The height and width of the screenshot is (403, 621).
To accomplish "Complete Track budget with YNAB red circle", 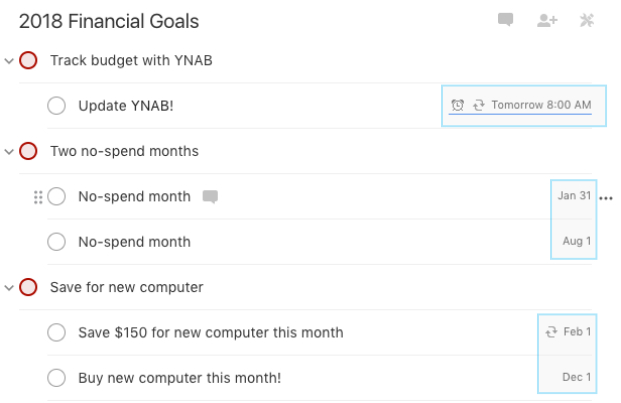I will (x=28, y=60).
